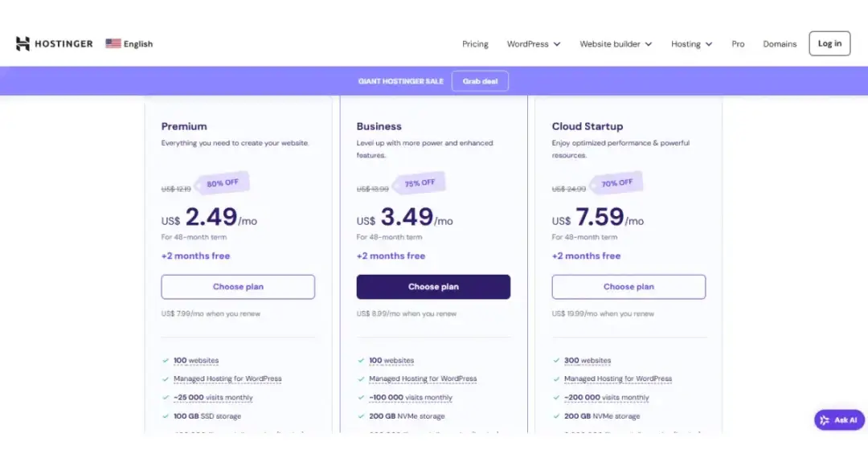Click the Cloud Startup plan heading
The height and width of the screenshot is (454, 868).
pyautogui.click(x=588, y=126)
